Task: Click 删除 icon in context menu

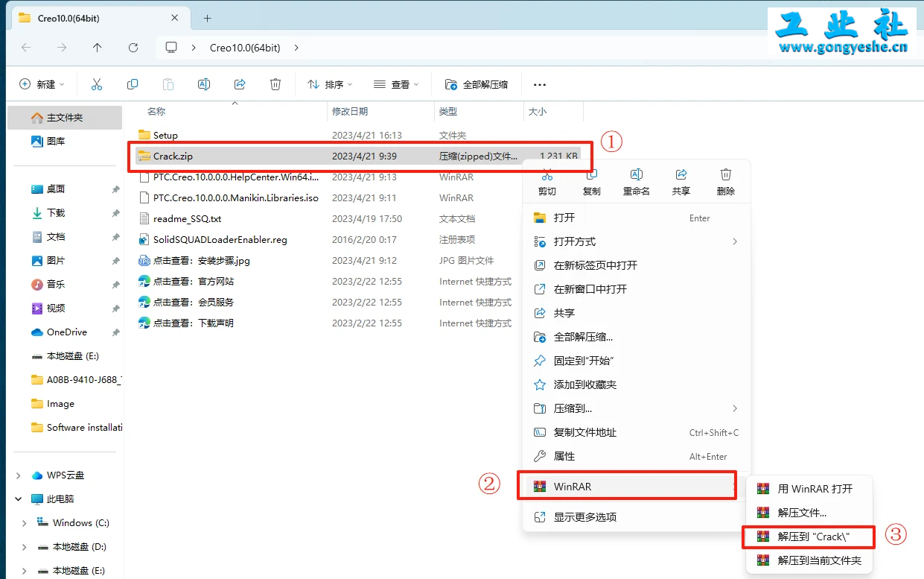Action: (x=726, y=174)
